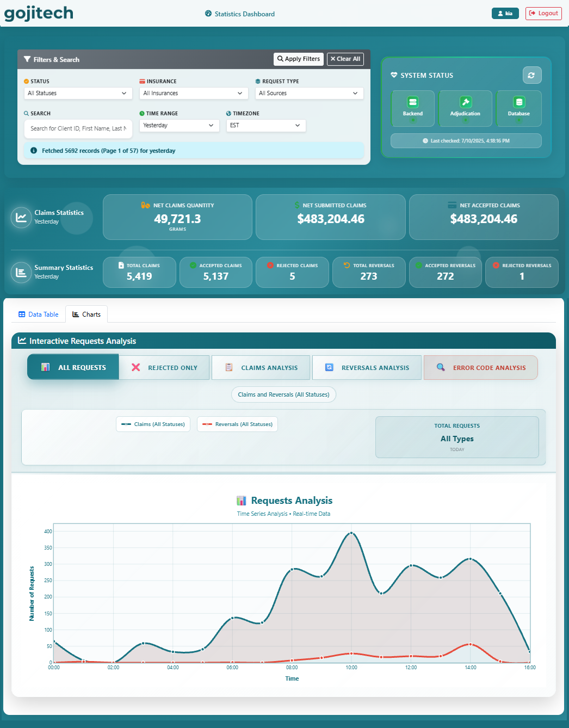Switch to the Data Table tab
The width and height of the screenshot is (569, 728).
point(38,314)
